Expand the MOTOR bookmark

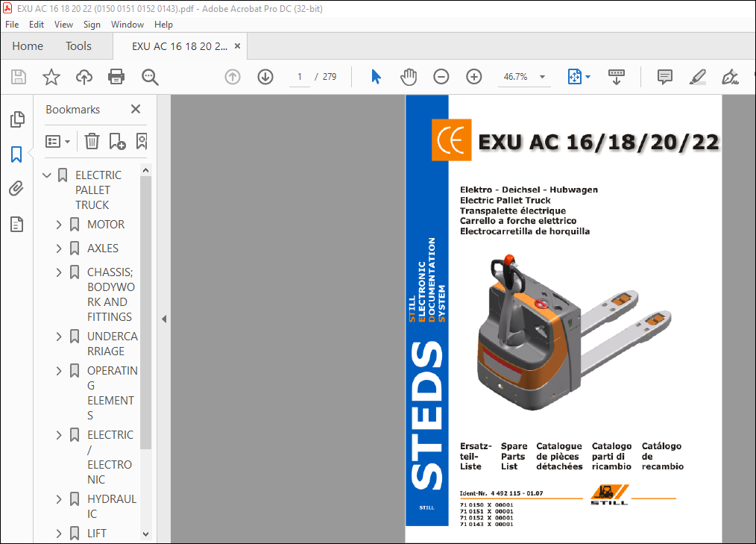pyautogui.click(x=59, y=225)
